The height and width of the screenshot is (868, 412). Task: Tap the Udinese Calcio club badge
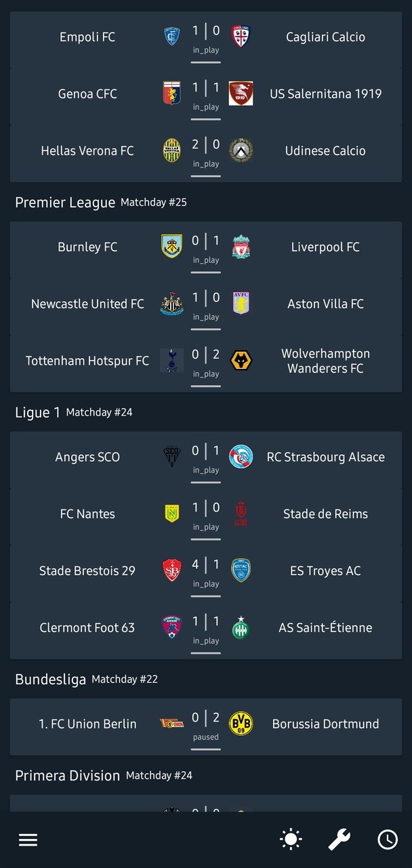click(242, 151)
